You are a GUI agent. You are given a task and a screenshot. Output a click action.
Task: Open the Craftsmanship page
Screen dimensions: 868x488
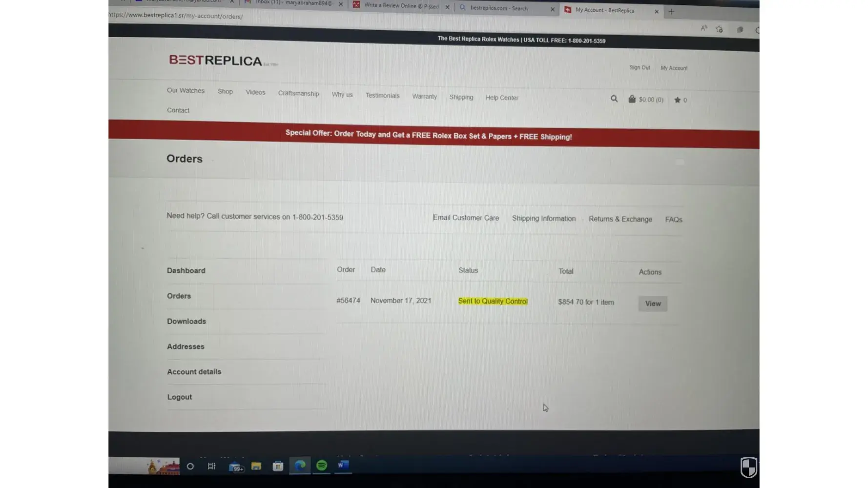(299, 93)
